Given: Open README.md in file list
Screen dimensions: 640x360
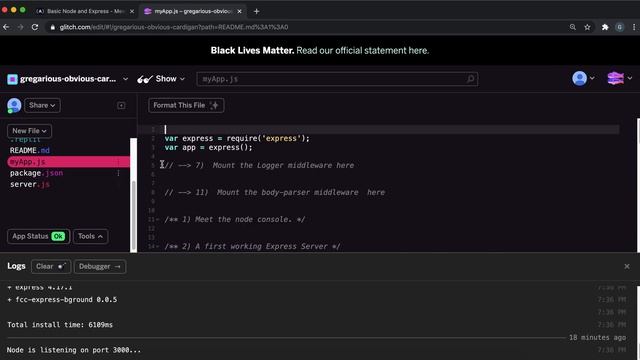Looking at the screenshot, I should pyautogui.click(x=29, y=150).
